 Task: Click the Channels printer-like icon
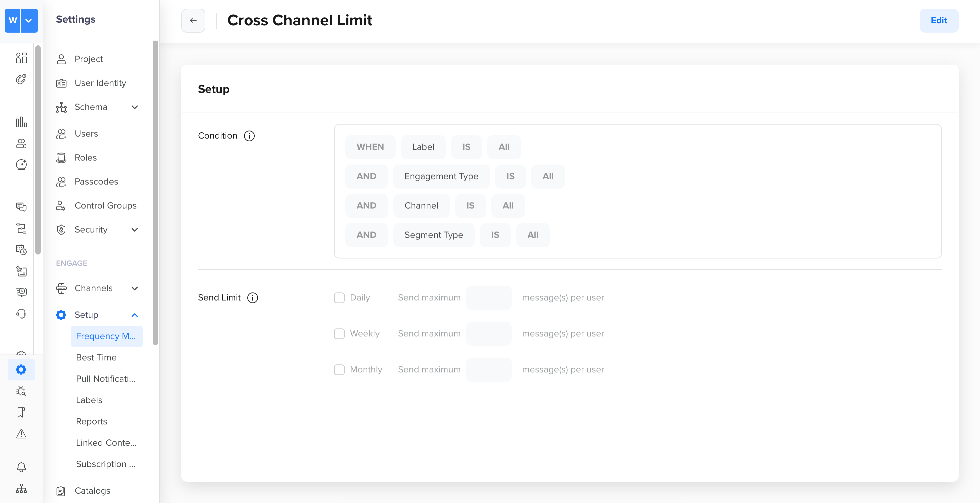(61, 288)
